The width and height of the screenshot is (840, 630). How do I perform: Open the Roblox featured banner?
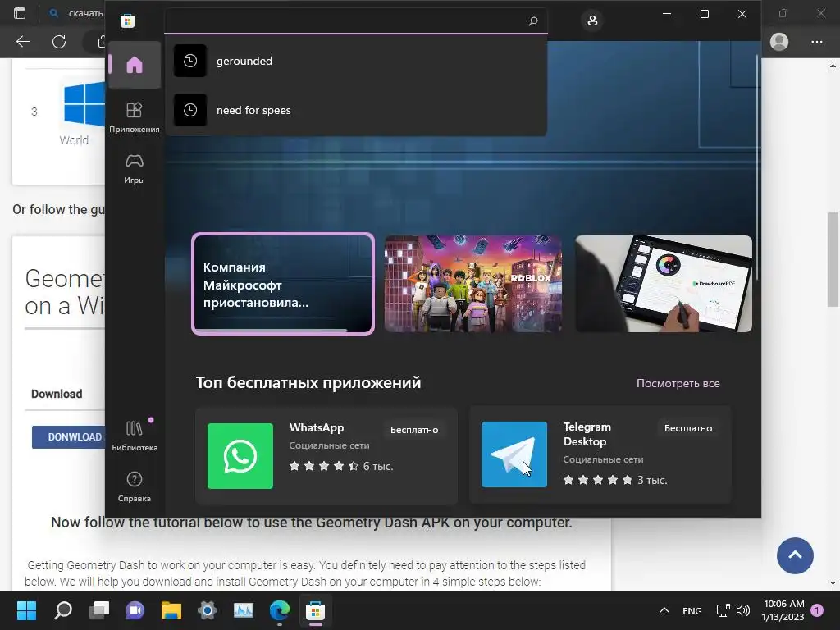pos(473,283)
